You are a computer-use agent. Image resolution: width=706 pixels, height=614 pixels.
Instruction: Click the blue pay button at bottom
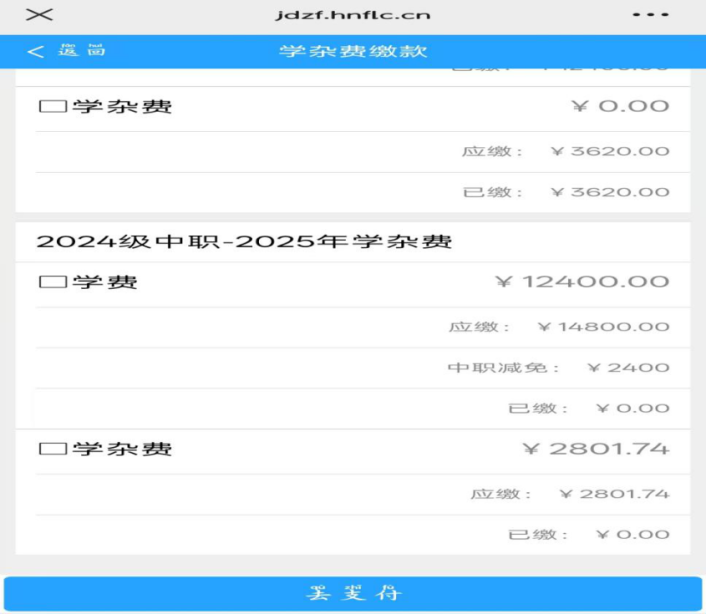coord(353,593)
